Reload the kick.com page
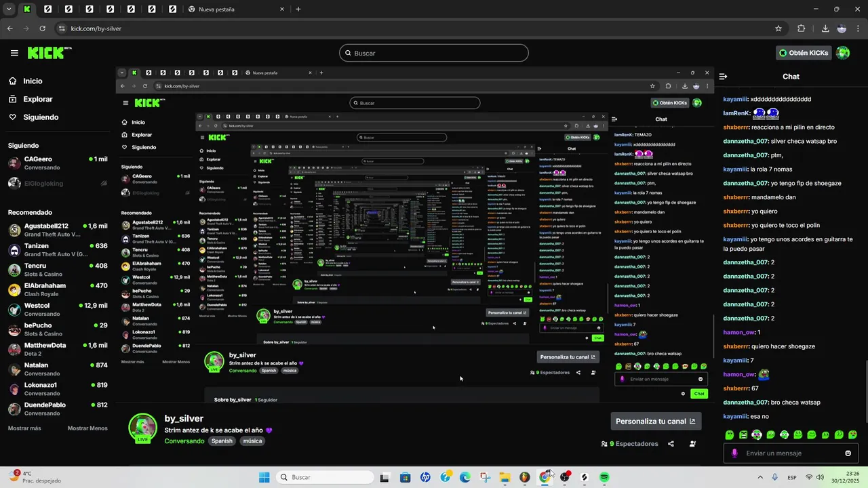 point(42,28)
